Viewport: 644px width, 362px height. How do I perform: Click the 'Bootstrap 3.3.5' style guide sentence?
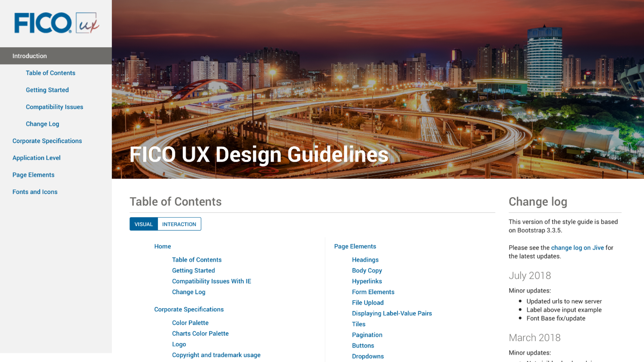tap(563, 226)
